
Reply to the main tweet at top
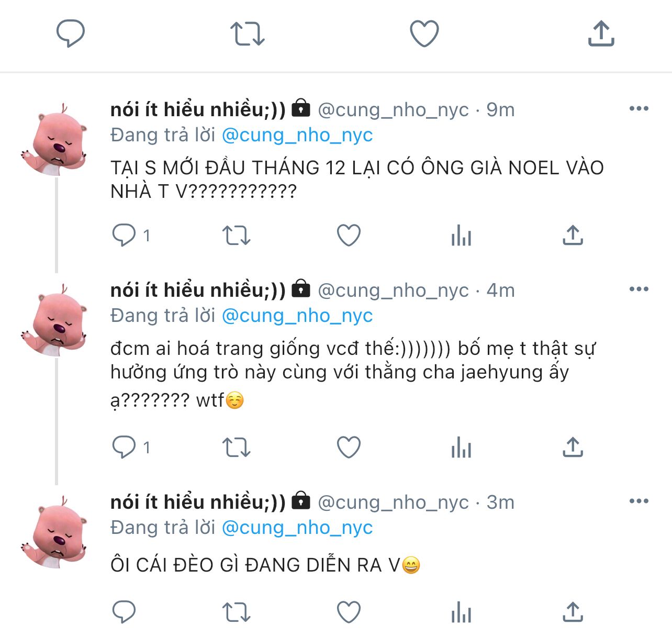(x=71, y=34)
